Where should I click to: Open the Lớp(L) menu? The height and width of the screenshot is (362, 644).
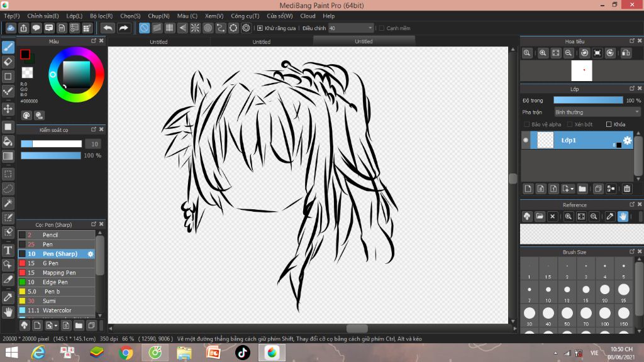(x=74, y=16)
